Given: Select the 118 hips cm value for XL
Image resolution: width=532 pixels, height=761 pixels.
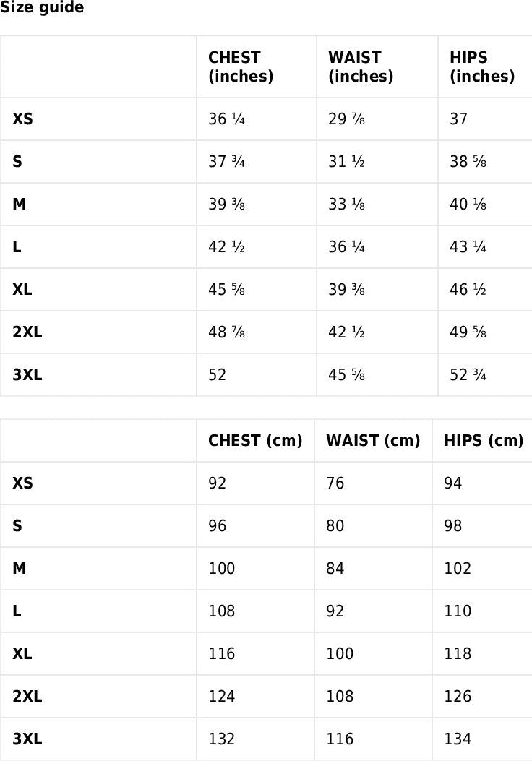Looking at the screenshot, I should [458, 654].
